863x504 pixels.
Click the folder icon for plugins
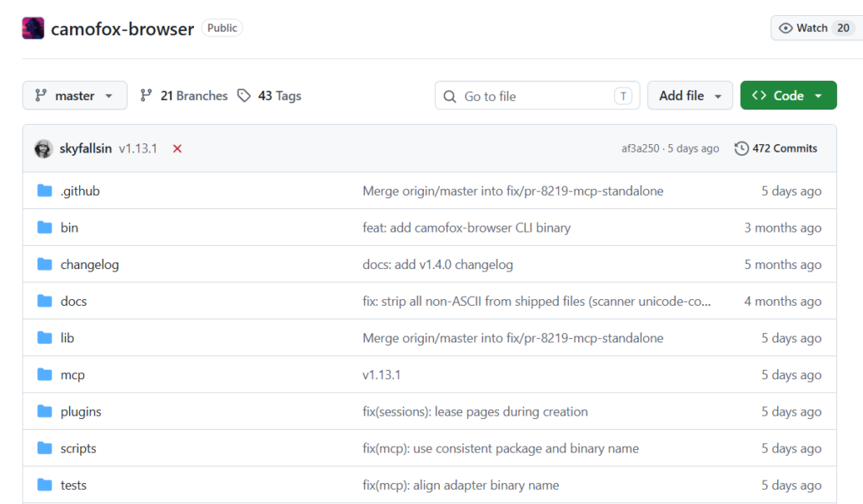[45, 411]
